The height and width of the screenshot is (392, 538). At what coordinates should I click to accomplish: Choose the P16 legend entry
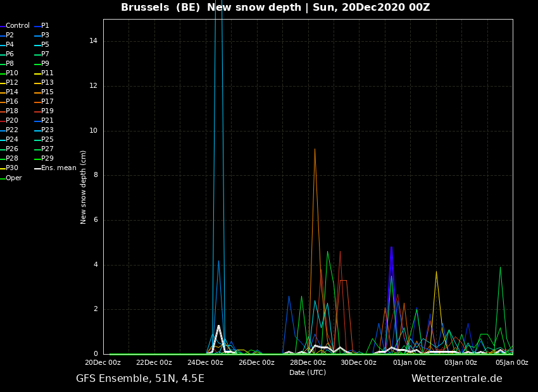tap(9, 101)
